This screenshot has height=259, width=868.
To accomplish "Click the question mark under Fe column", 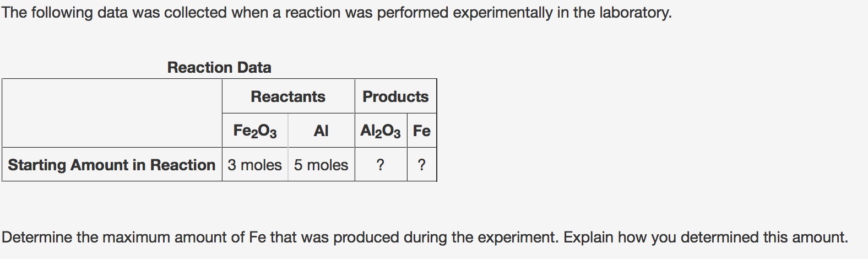I will coord(422,165).
